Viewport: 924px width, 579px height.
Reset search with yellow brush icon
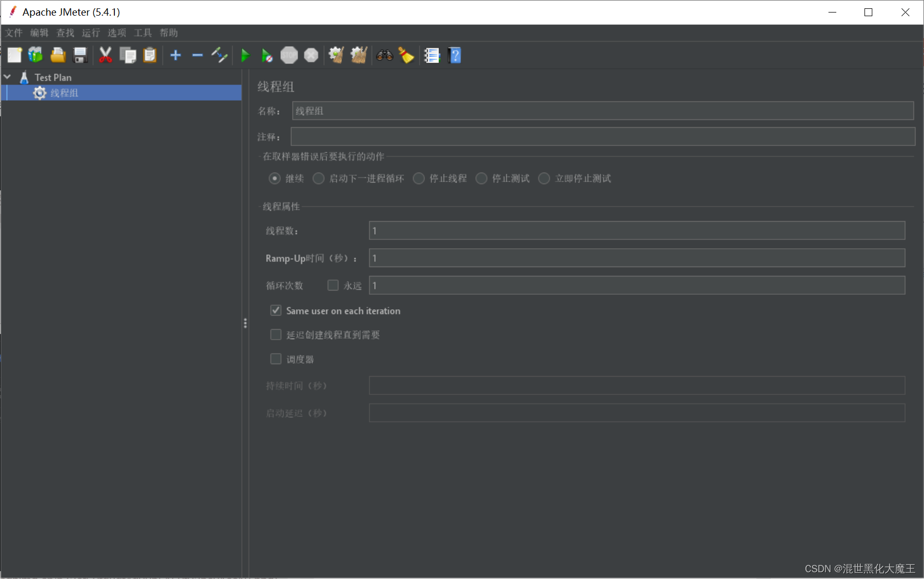click(406, 55)
